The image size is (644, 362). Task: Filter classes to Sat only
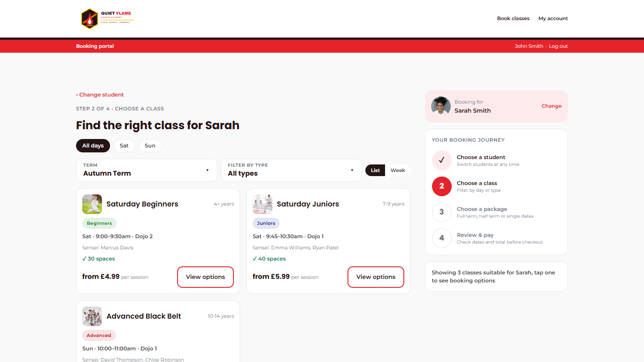124,146
